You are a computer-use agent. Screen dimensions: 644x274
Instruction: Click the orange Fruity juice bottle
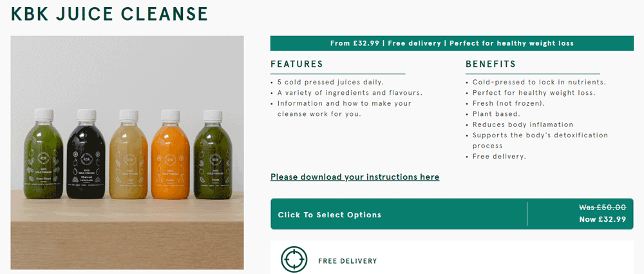[x=171, y=154]
